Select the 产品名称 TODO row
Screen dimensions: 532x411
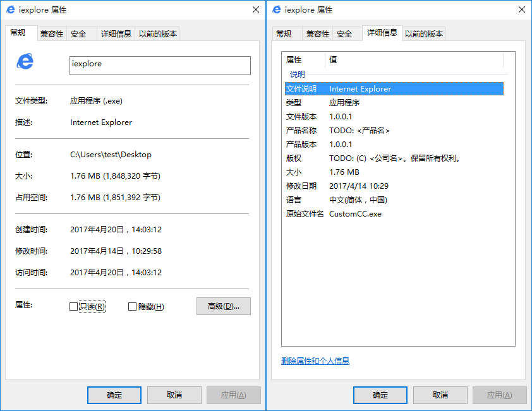(394, 131)
